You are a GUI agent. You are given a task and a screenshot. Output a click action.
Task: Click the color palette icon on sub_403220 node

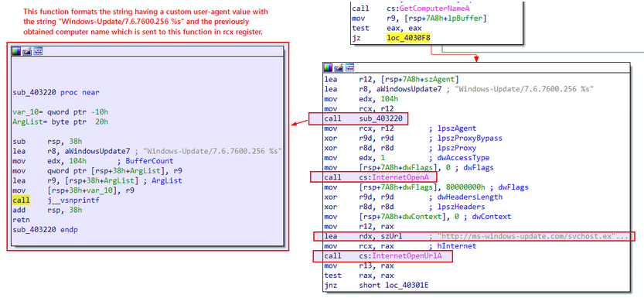pos(16,51)
